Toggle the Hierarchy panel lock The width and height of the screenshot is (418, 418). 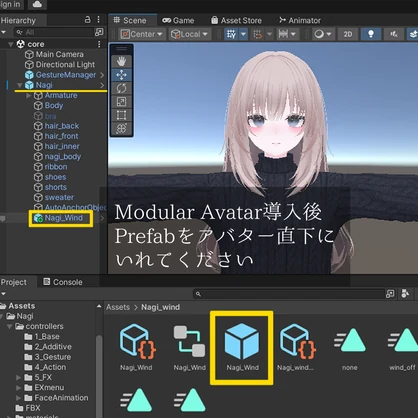87,20
